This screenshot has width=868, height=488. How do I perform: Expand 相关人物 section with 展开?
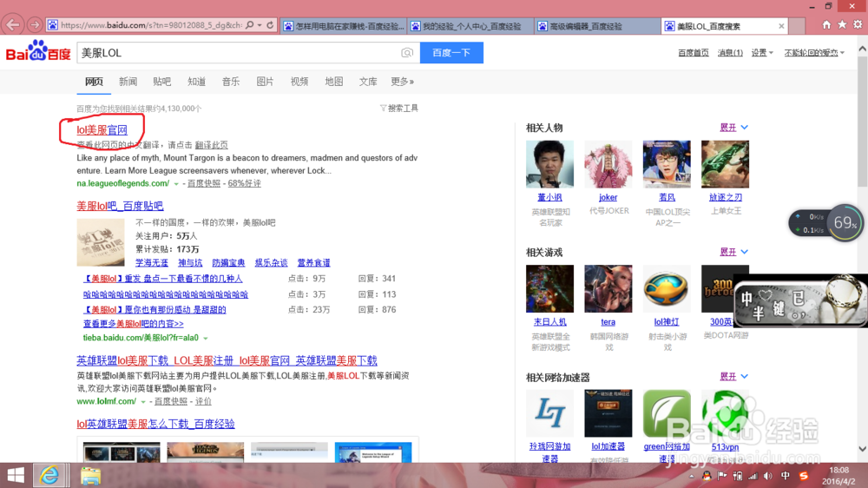point(733,128)
